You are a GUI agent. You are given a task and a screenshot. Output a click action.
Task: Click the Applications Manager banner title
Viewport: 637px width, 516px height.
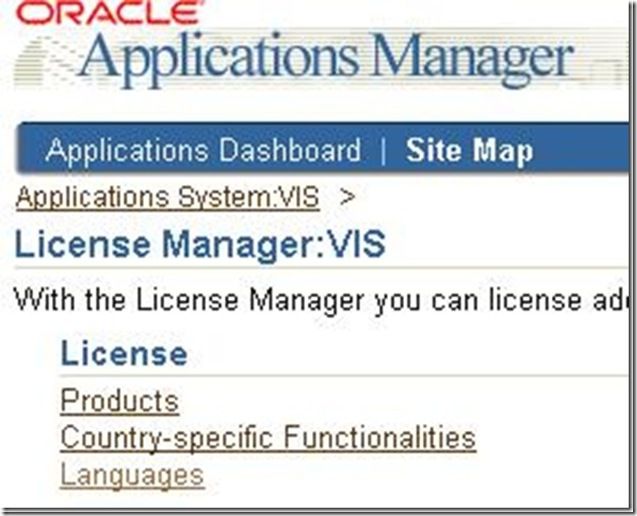[x=325, y=59]
